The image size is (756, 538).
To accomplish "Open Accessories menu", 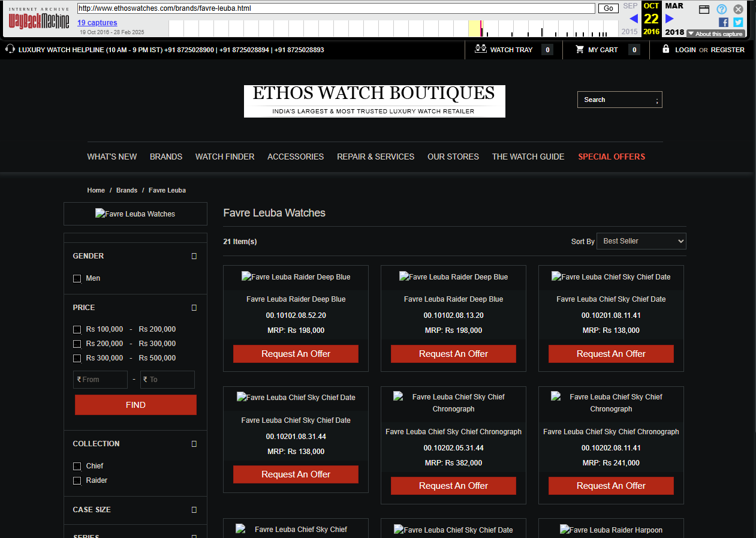I will coord(296,157).
